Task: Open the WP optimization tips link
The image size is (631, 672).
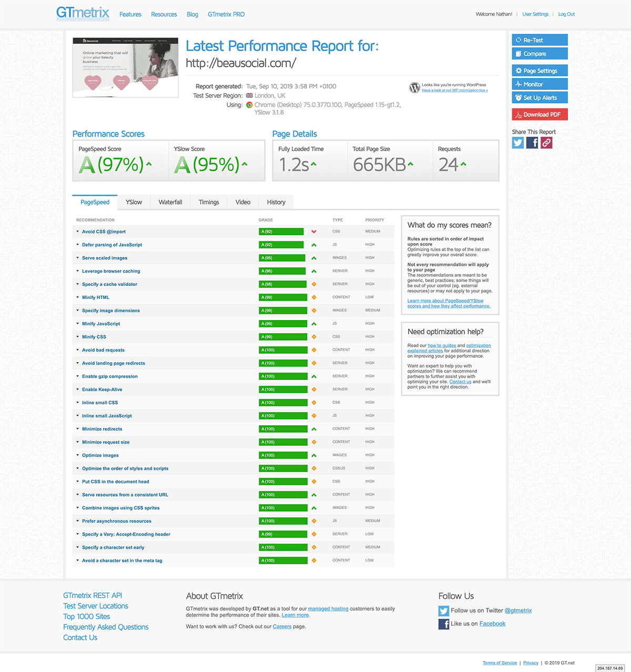Action: (455, 91)
